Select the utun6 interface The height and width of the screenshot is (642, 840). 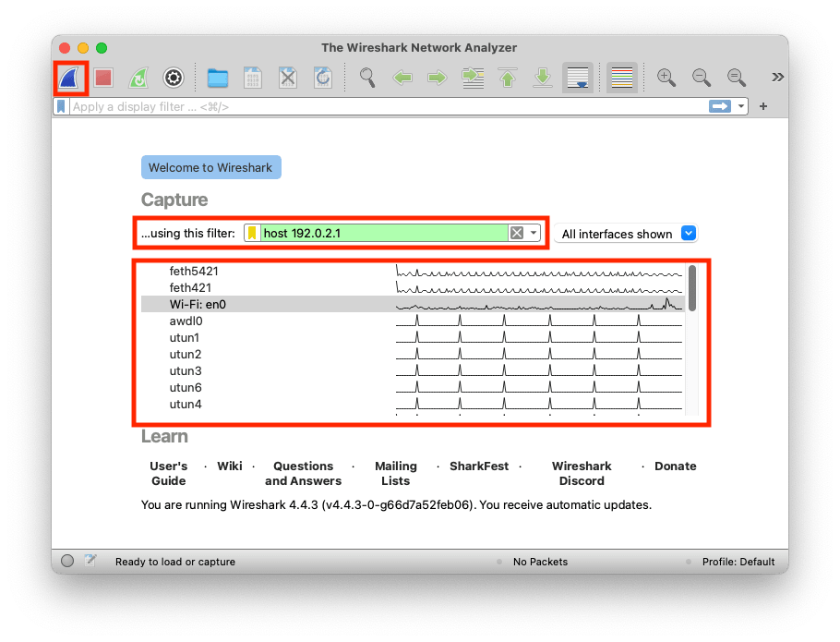tap(413, 387)
